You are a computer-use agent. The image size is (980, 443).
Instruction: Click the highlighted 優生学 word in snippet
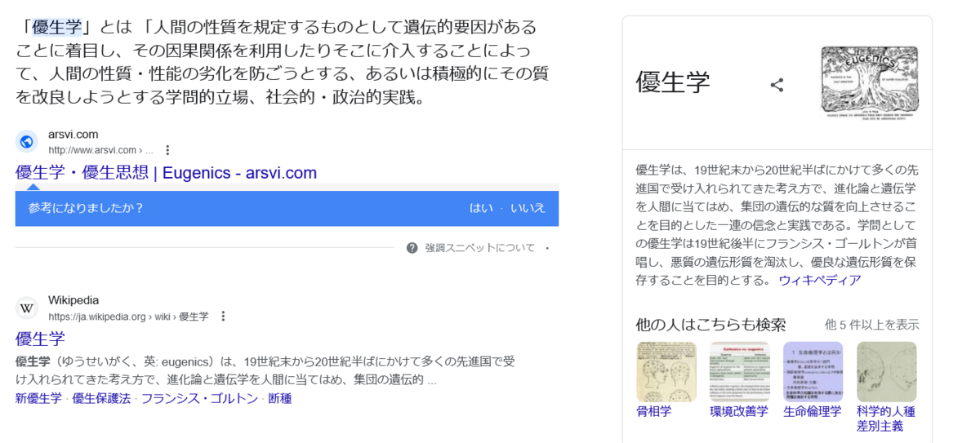pos(56,27)
